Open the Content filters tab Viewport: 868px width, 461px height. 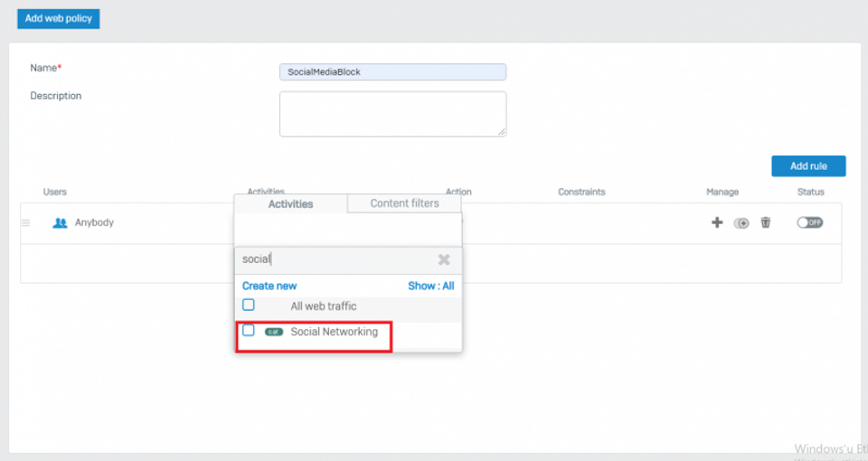404,203
